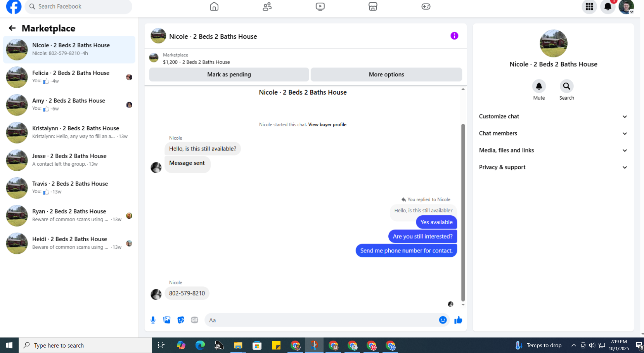Click the 802-579-8210 message bubble
This screenshot has width=644, height=353.
click(187, 293)
